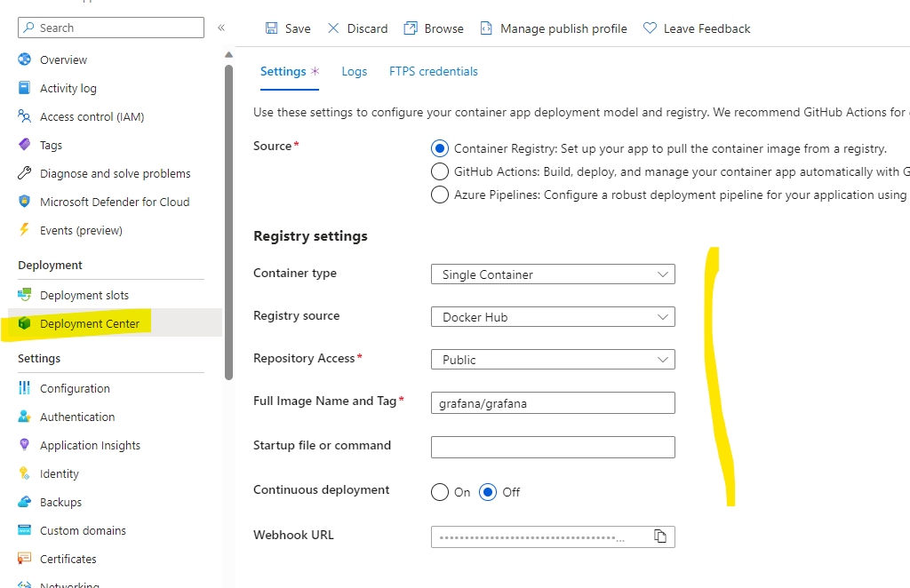Click the Certificates icon
910x588 pixels.
24,559
